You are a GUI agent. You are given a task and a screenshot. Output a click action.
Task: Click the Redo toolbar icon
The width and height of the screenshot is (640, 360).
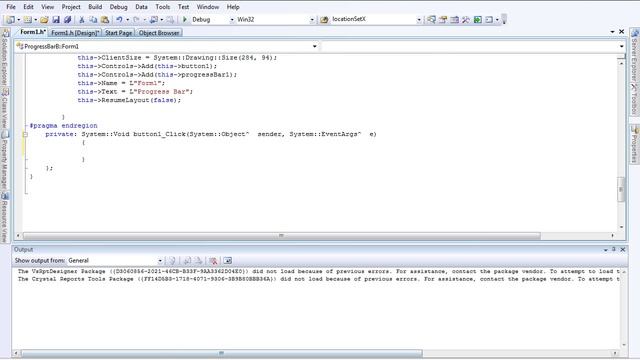136,20
